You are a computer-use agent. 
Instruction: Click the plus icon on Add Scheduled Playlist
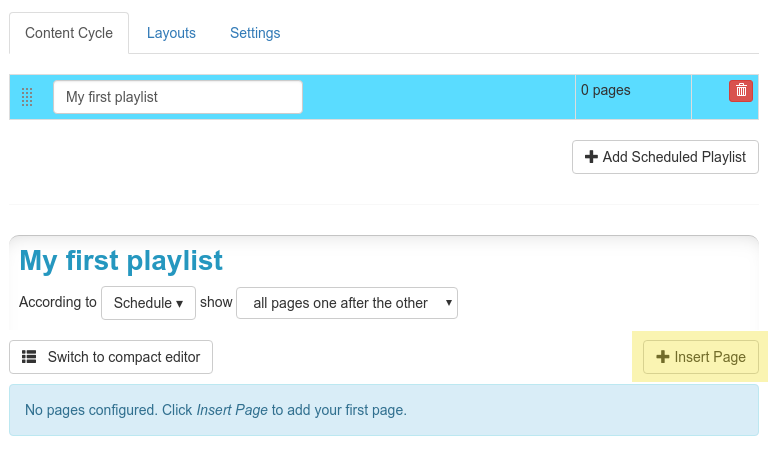coord(591,157)
